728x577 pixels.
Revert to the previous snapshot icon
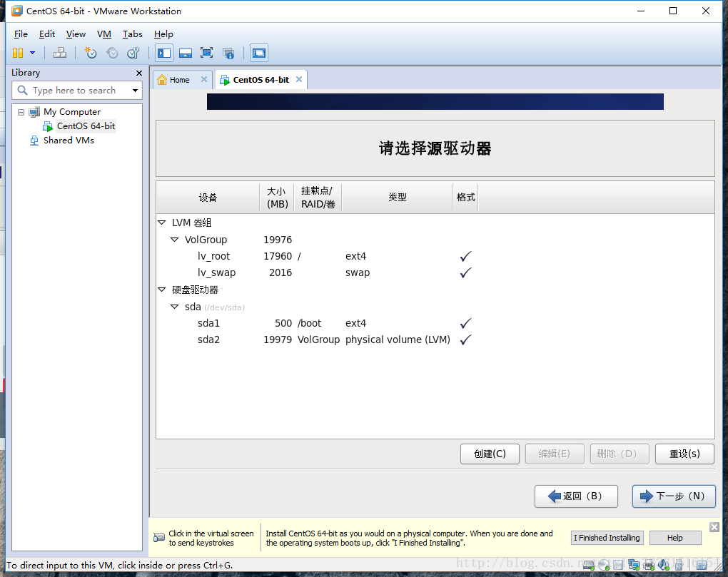(x=112, y=53)
